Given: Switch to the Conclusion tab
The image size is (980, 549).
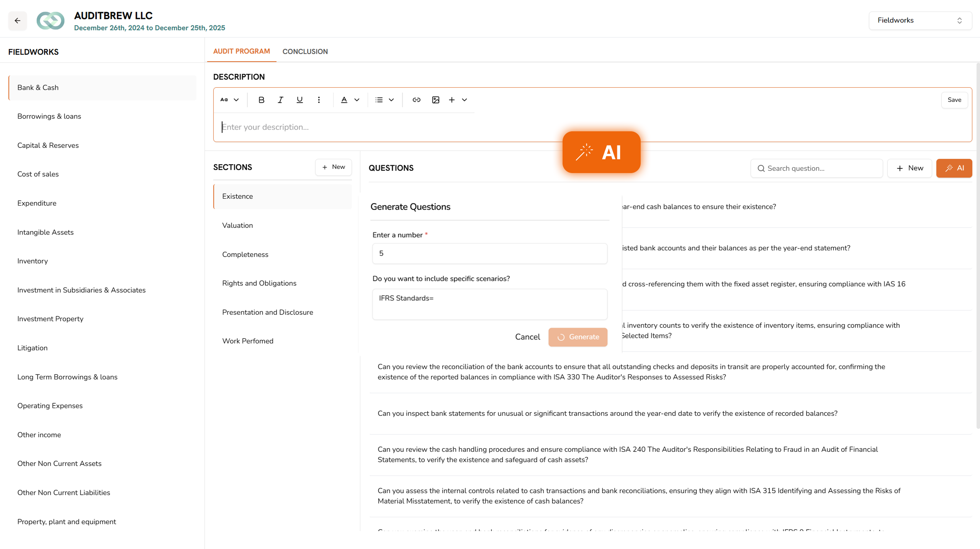Looking at the screenshot, I should (305, 51).
